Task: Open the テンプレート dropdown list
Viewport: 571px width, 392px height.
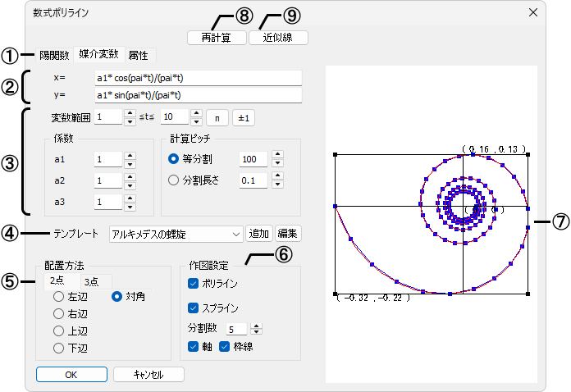Action: click(x=176, y=234)
